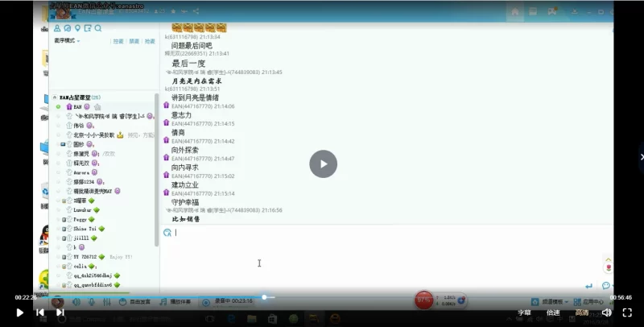Viewport: 644px width, 327px height.
Task: Open the 麦序模式 mode dropdown
Action: click(66, 40)
